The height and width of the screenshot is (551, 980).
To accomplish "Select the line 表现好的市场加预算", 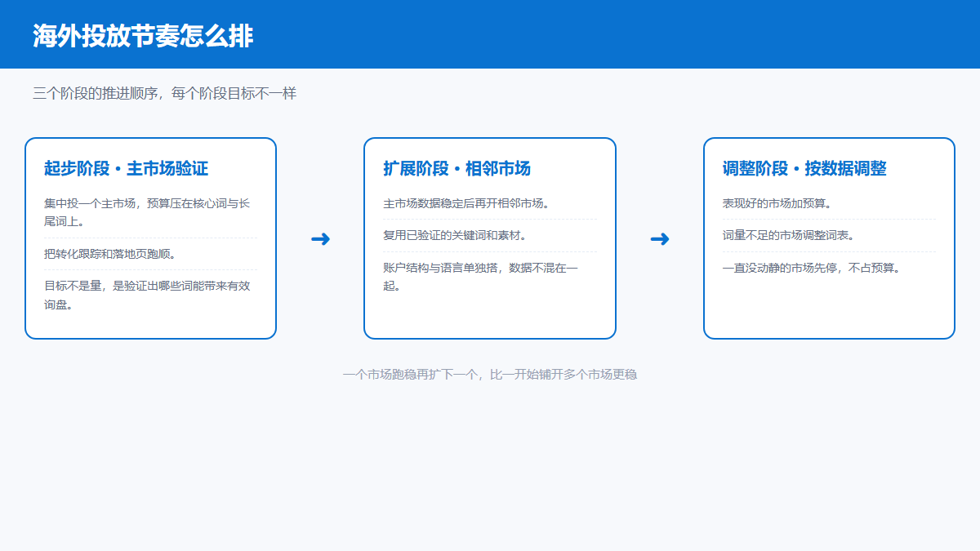I will point(777,203).
